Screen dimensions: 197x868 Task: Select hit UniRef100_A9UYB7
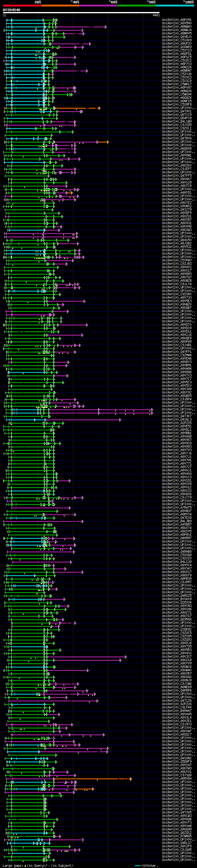(177, 220)
